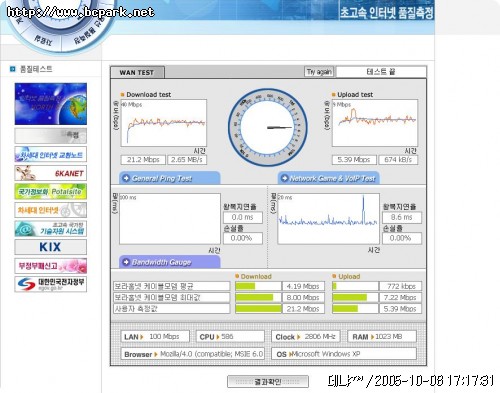Click the Try again button

319,72
